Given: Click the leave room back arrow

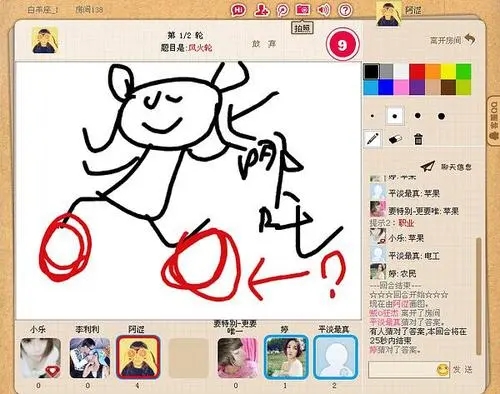Looking at the screenshot, I should click(470, 40).
